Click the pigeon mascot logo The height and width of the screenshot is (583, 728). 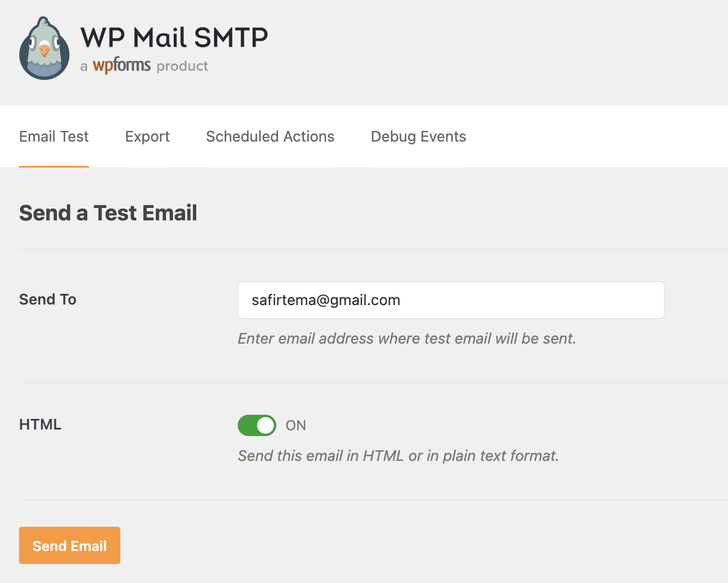(x=44, y=49)
